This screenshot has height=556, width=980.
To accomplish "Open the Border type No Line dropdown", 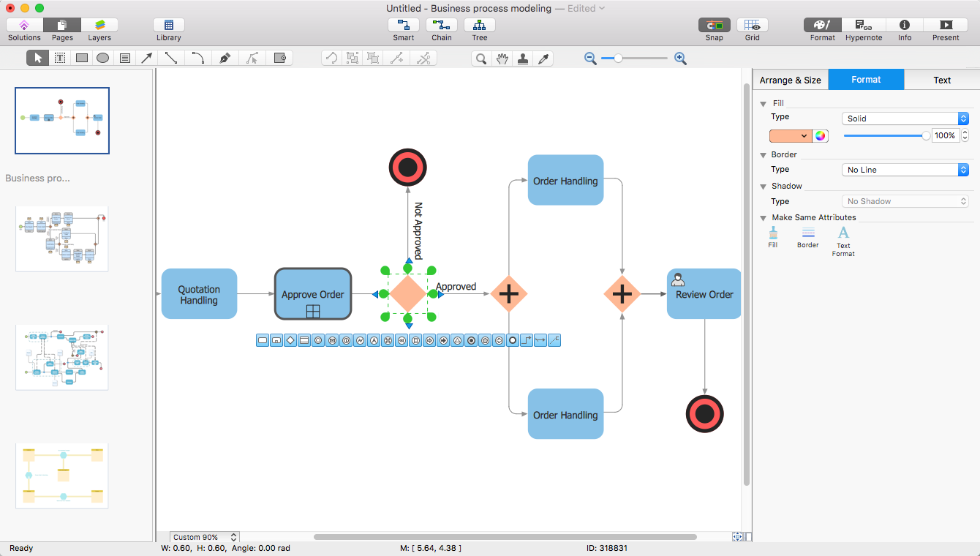I will pyautogui.click(x=905, y=170).
